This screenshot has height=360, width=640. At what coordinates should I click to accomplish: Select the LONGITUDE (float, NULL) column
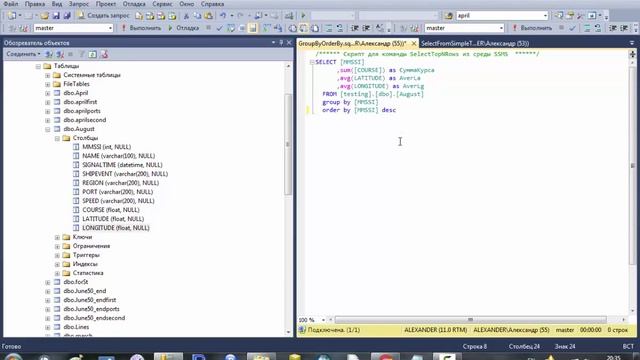click(116, 228)
